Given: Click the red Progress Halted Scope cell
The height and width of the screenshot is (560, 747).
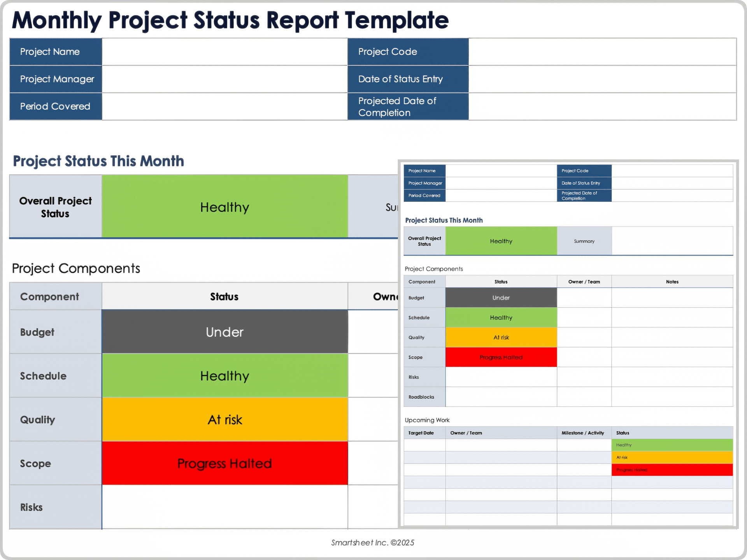Looking at the screenshot, I should pyautogui.click(x=224, y=463).
